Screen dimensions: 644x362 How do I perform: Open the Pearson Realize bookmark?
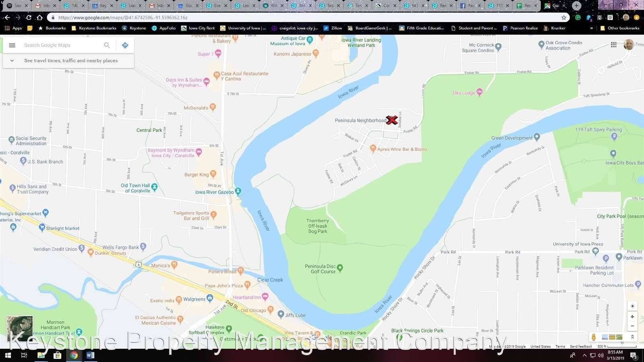[520, 28]
